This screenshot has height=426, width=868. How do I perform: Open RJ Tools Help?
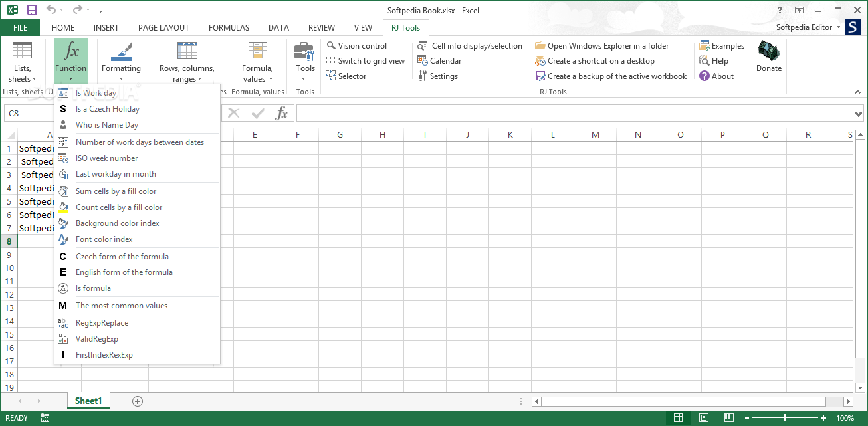714,61
